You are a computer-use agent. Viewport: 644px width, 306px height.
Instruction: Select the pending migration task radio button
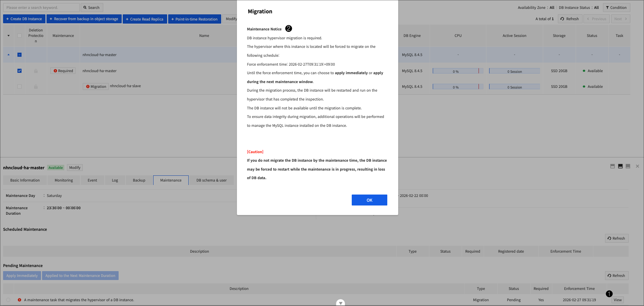pos(8,300)
